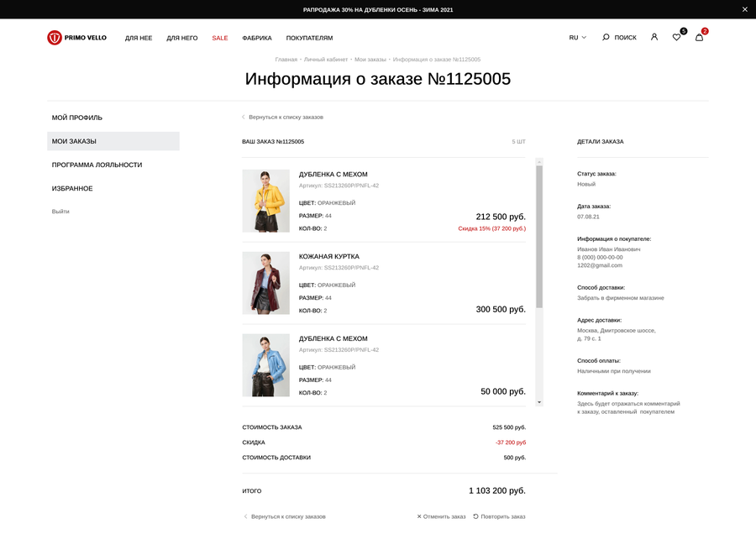Open the ДЛЯ НЕГО menu
Screen dimensions: 756x534
tap(181, 38)
